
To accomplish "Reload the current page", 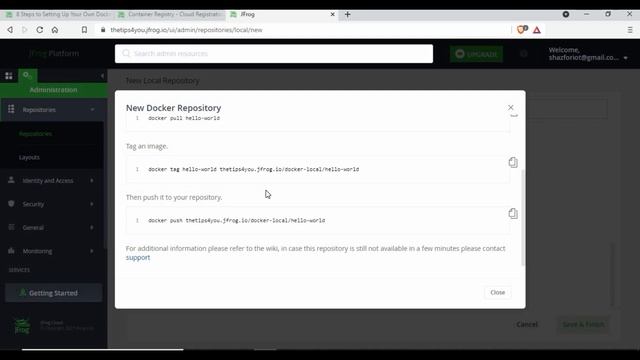I will click(x=40, y=30).
